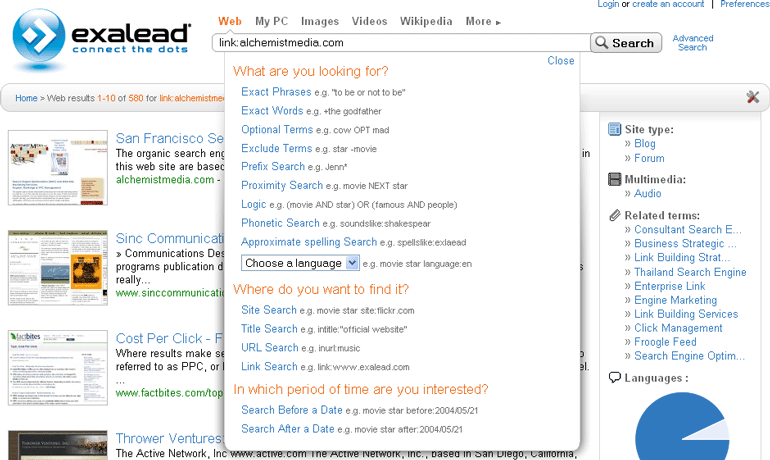Click the Home breadcrumb link

click(x=26, y=98)
